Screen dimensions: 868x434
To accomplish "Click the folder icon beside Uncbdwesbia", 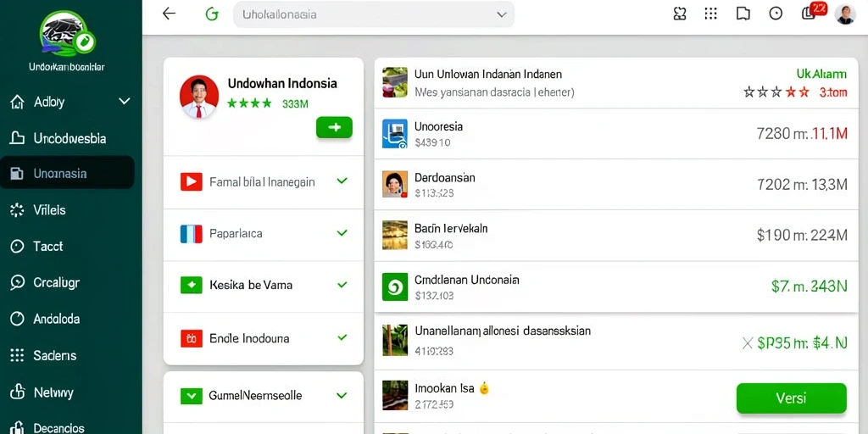I will (17, 138).
